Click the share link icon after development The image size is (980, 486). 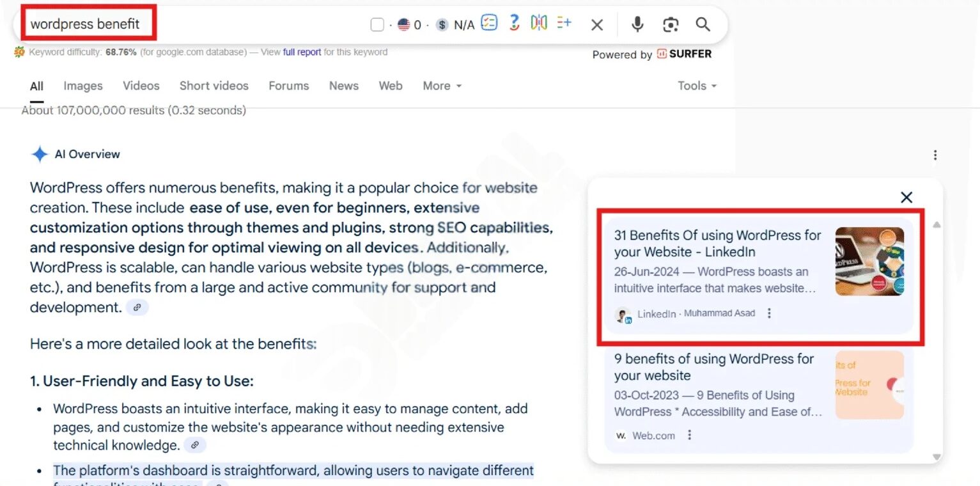137,308
